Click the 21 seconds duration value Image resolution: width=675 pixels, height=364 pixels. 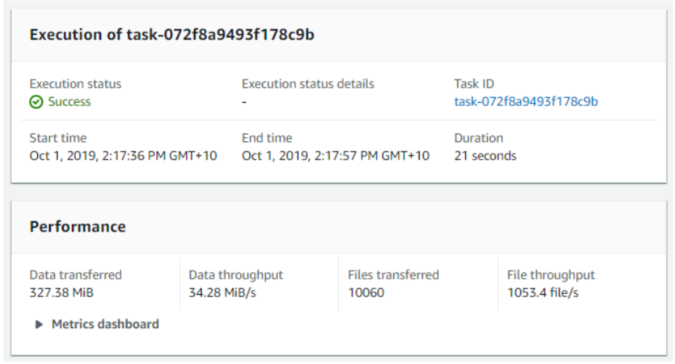coord(485,156)
